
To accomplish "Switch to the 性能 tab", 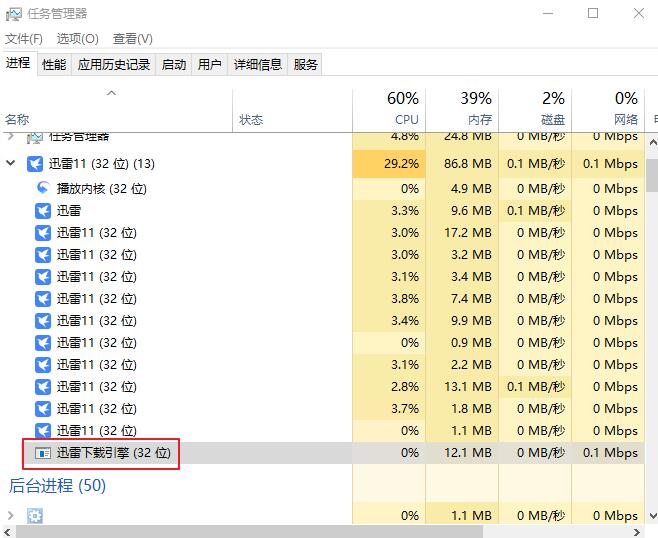I will [x=54, y=65].
